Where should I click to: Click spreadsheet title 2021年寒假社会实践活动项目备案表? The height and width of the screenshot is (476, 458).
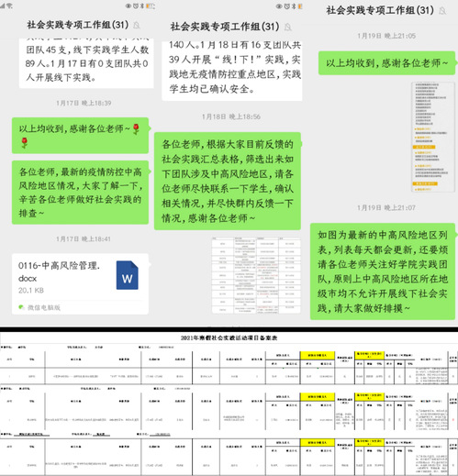229,338
